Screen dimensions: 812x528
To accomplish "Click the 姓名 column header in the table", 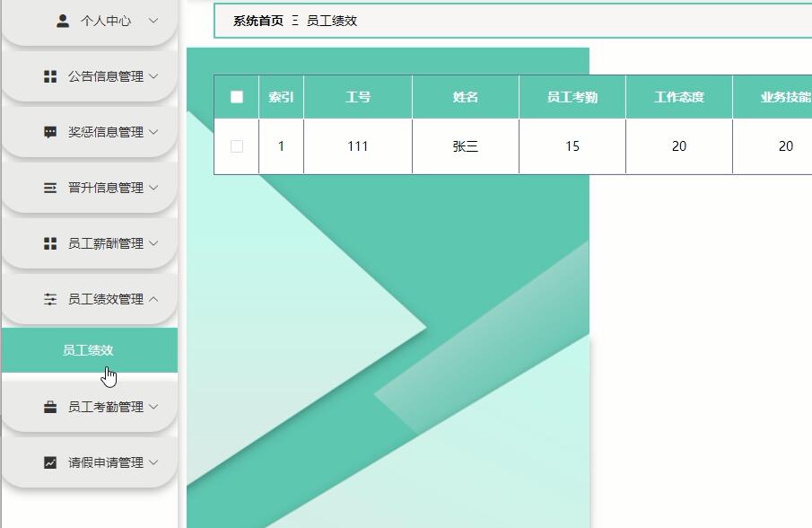I will (x=464, y=97).
